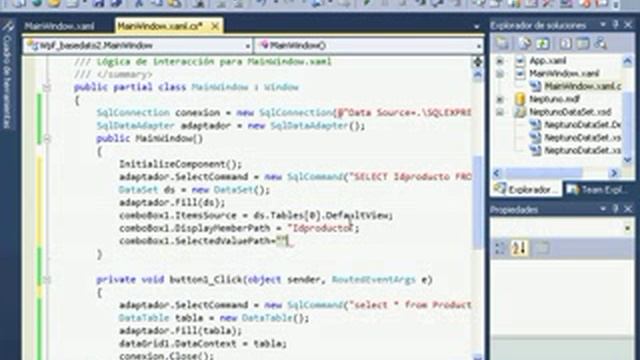Click adaptador.Fill(tabla); line
The height and width of the screenshot is (360, 640).
180,331
